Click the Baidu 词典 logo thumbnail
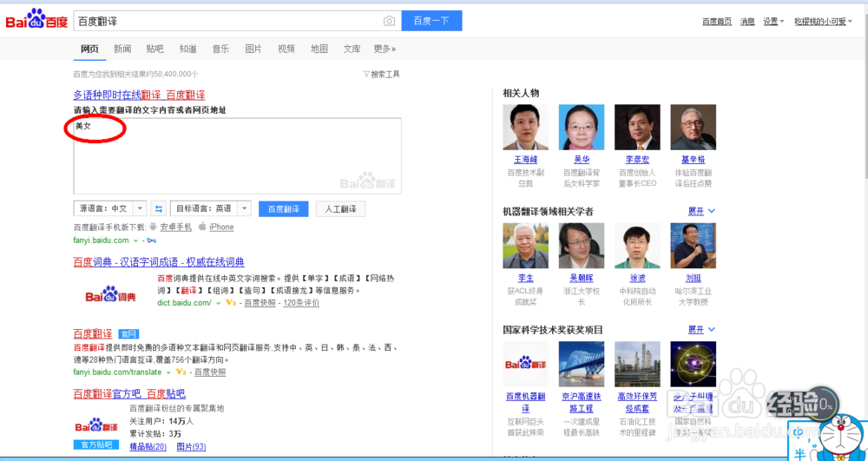 coord(111,295)
